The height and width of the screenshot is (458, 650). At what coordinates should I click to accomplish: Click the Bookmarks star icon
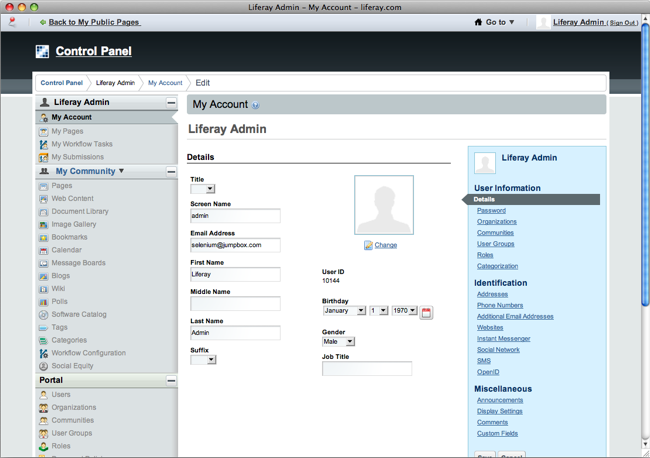44,237
